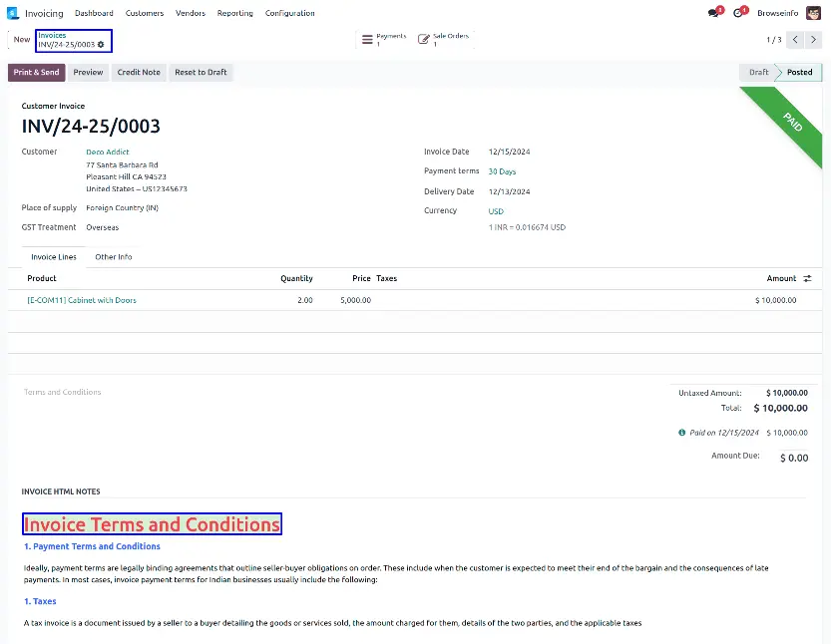Open the Deco Addict customer link
Image resolution: width=831 pixels, height=644 pixels.
tap(108, 152)
